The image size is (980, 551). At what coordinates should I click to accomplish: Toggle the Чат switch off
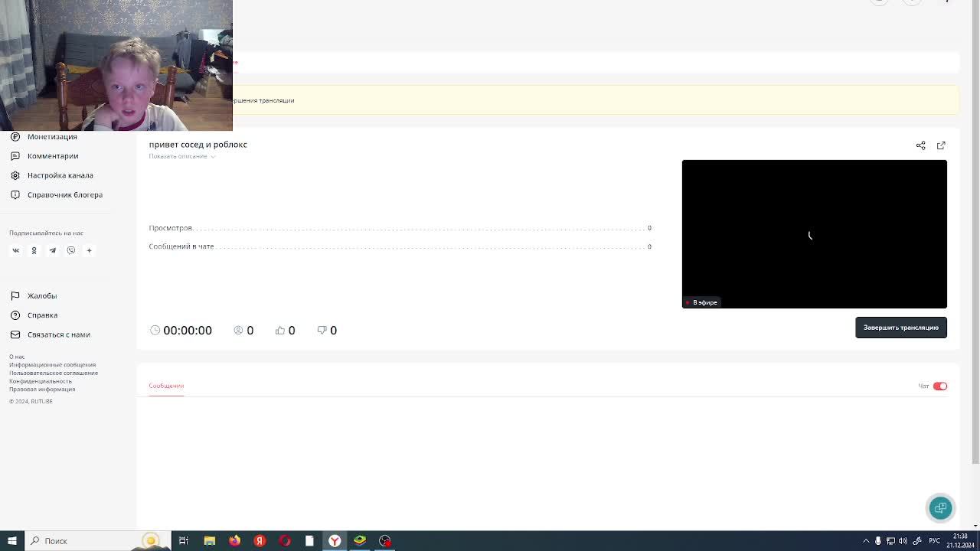click(940, 386)
